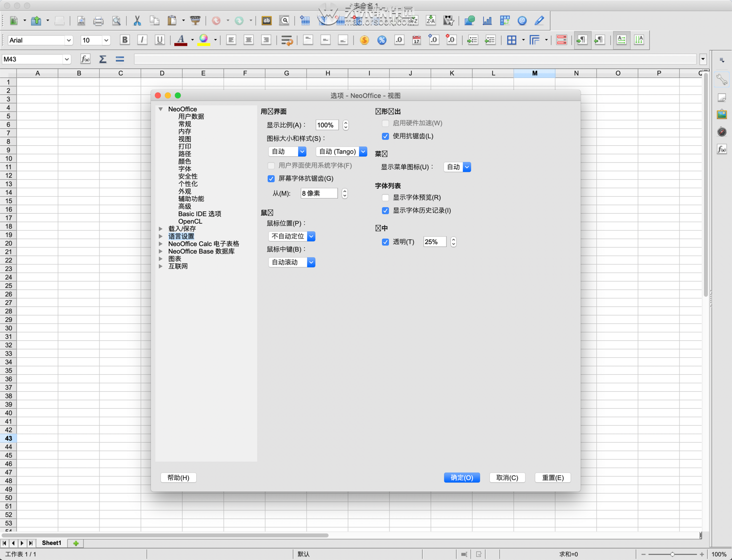732x560 pixels.
Task: Click the Export as PDF icon
Action: tap(81, 21)
